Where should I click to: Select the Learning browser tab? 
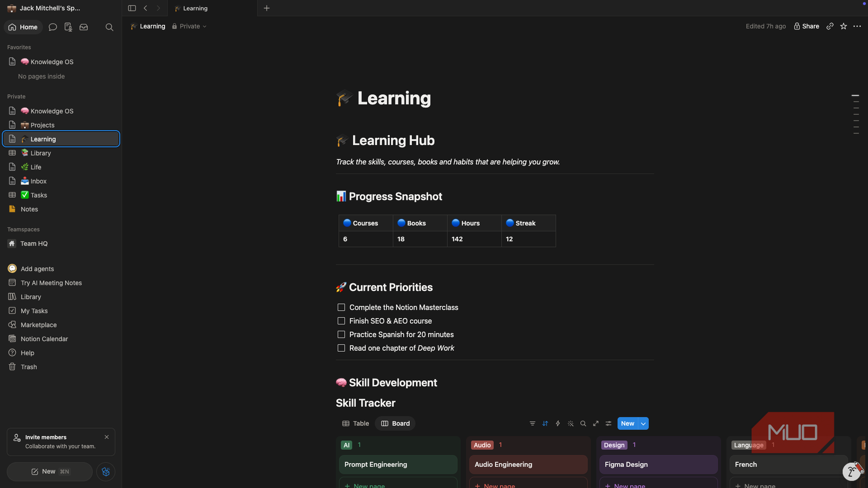coord(213,8)
